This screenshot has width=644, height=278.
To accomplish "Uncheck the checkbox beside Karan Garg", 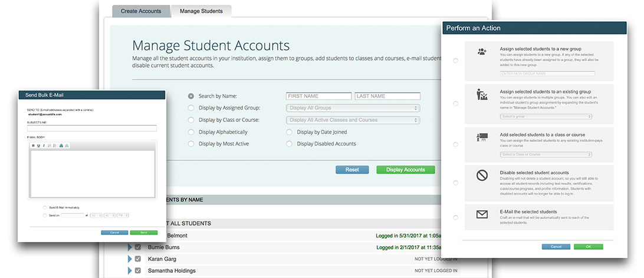I will 138,259.
